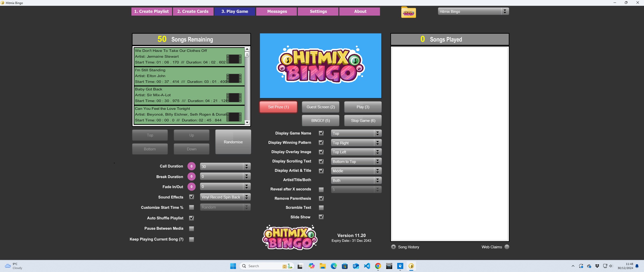
Task: Enable the Scramble Text checkbox
Action: pos(321,208)
